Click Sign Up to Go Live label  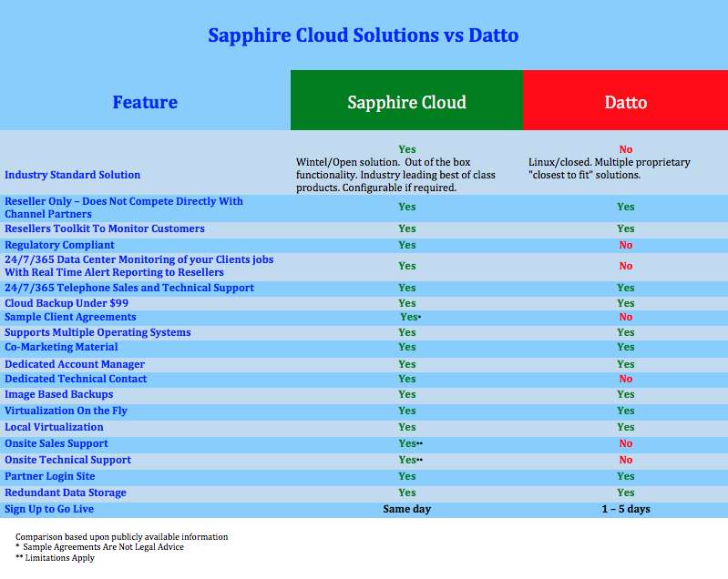coord(49,509)
